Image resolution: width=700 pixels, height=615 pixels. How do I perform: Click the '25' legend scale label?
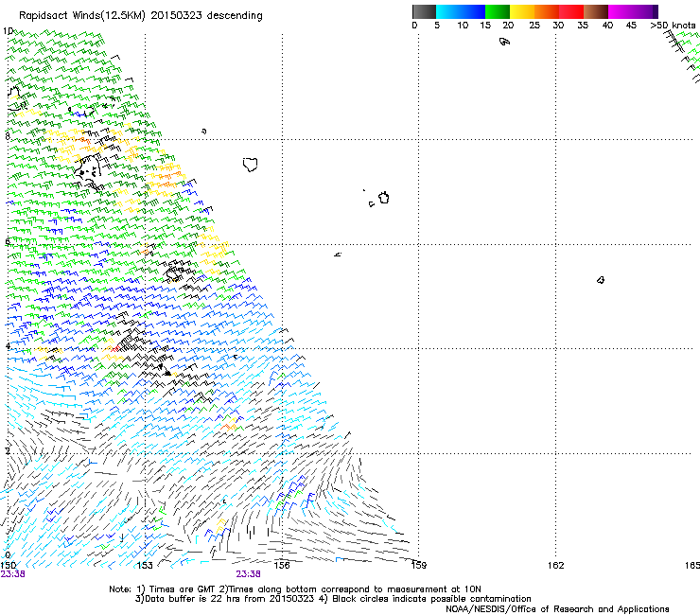pos(534,26)
